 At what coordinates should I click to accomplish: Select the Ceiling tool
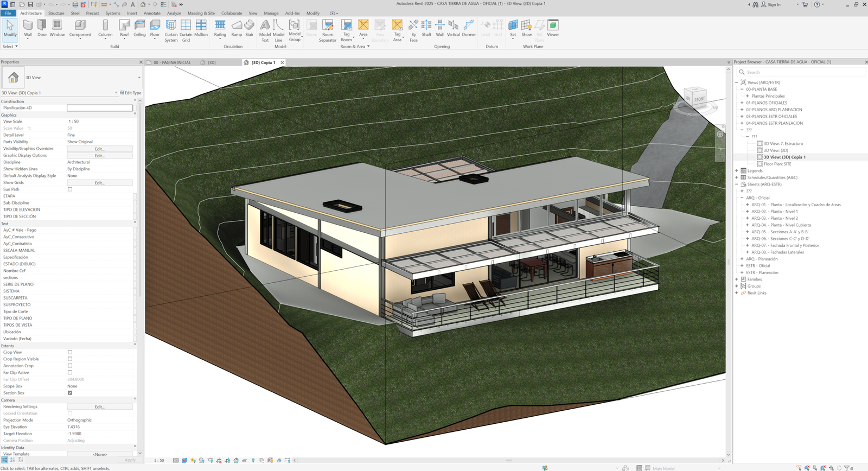coord(139,29)
